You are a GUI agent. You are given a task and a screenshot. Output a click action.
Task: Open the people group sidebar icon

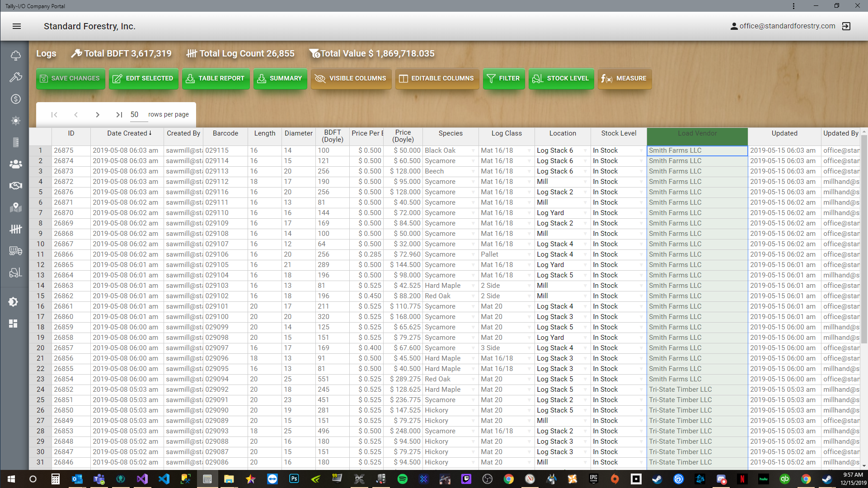pyautogui.click(x=15, y=164)
